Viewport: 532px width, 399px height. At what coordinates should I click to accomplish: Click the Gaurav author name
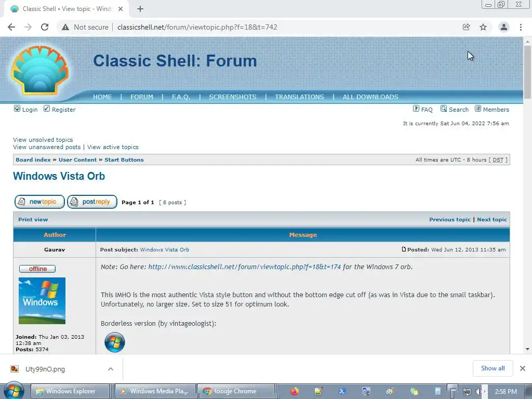(54, 250)
